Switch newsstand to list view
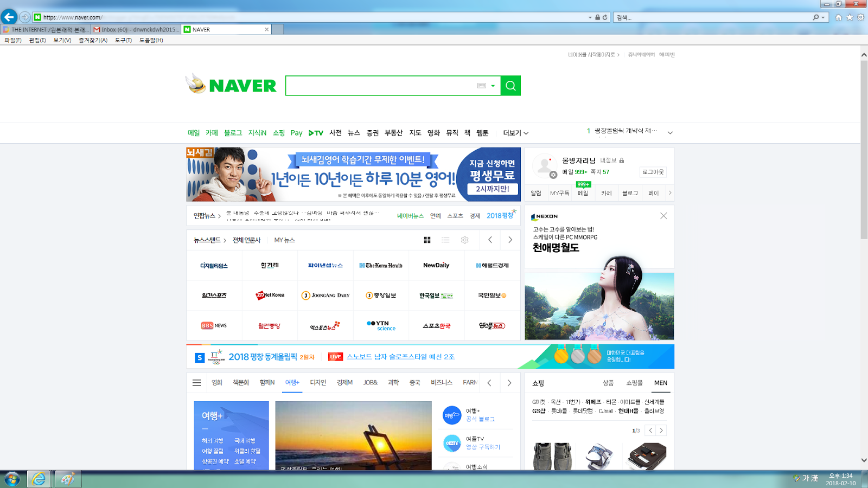 click(445, 240)
